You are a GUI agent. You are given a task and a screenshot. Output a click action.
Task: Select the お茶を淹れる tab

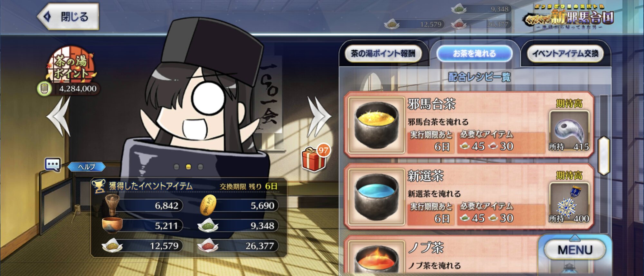click(x=474, y=54)
